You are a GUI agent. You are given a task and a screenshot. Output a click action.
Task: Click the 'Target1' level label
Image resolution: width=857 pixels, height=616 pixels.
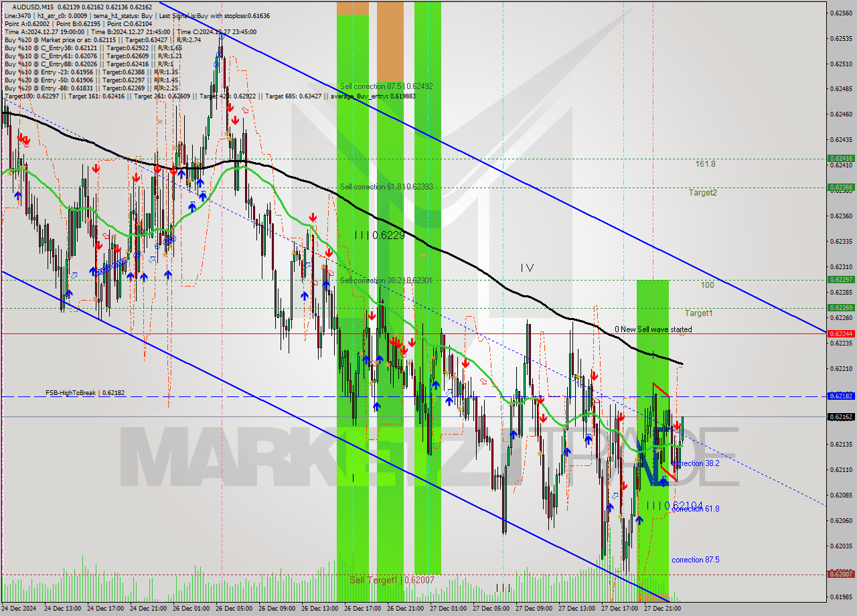[x=698, y=313]
